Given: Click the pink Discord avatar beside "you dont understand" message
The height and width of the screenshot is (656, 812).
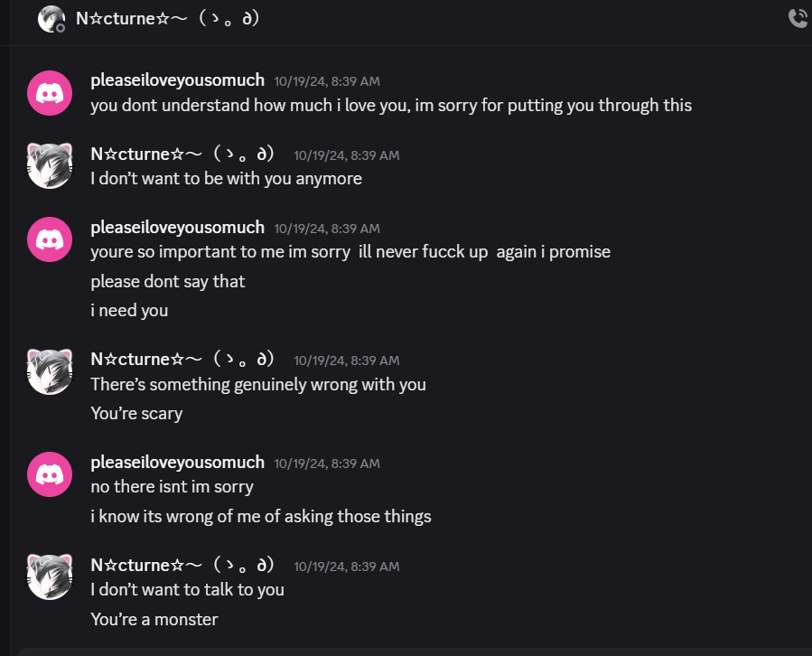Looking at the screenshot, I should (x=50, y=93).
